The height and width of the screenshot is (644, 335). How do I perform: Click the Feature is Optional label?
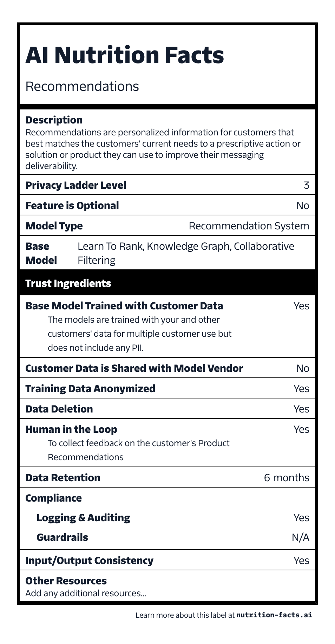pyautogui.click(x=72, y=206)
